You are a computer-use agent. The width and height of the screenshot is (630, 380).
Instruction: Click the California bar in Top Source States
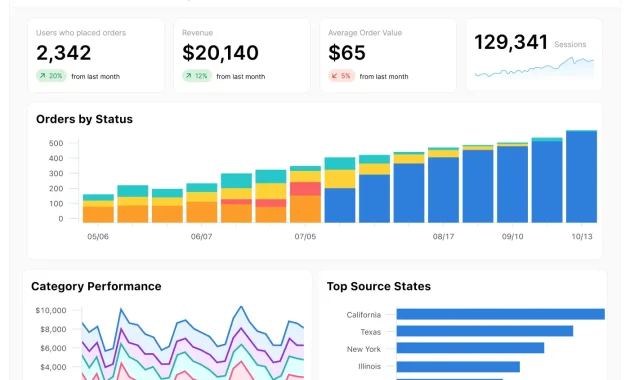point(501,314)
